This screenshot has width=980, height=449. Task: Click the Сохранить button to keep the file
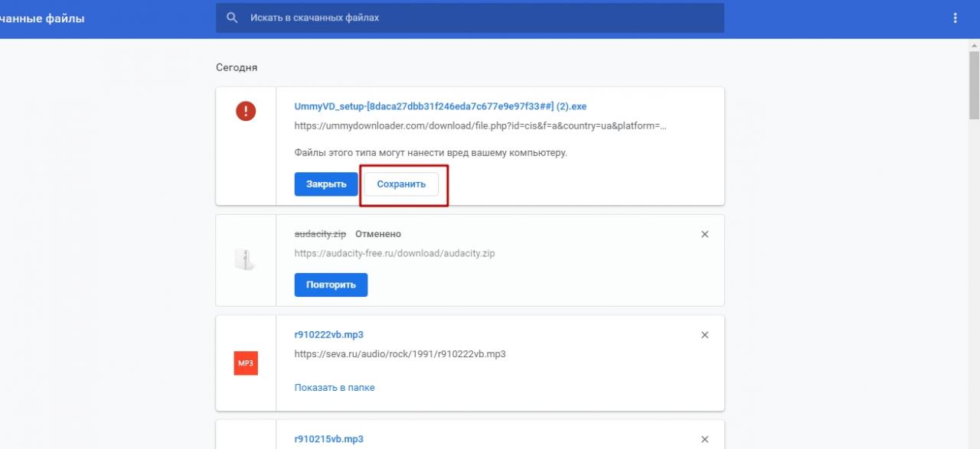(401, 184)
